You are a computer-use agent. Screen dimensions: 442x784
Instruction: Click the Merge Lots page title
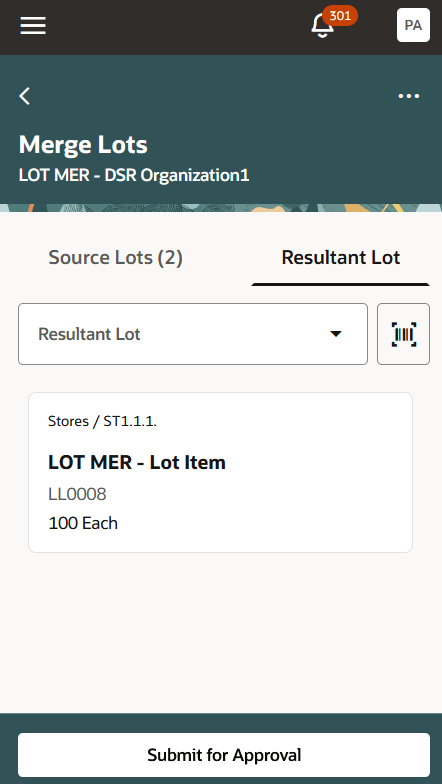click(x=83, y=145)
